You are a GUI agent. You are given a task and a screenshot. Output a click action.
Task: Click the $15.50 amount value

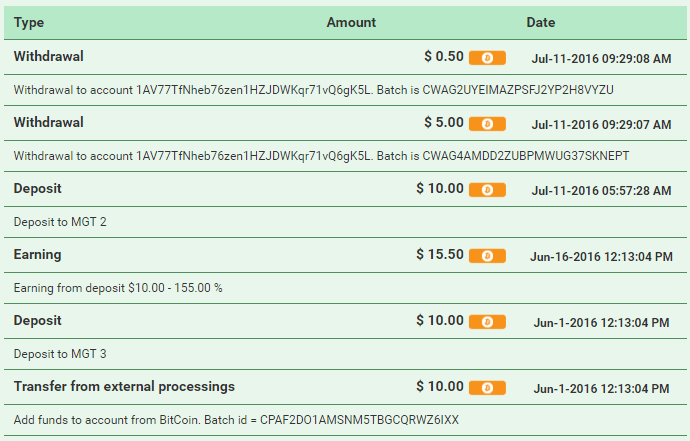click(440, 254)
